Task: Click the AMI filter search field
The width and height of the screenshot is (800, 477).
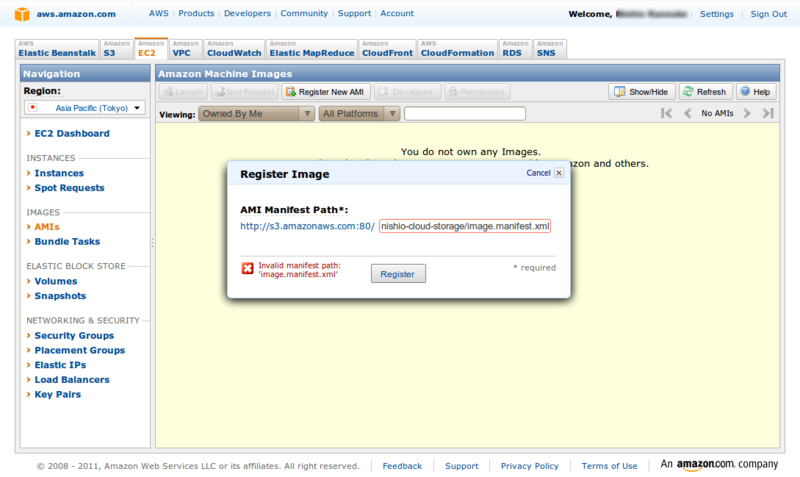Action: point(465,113)
